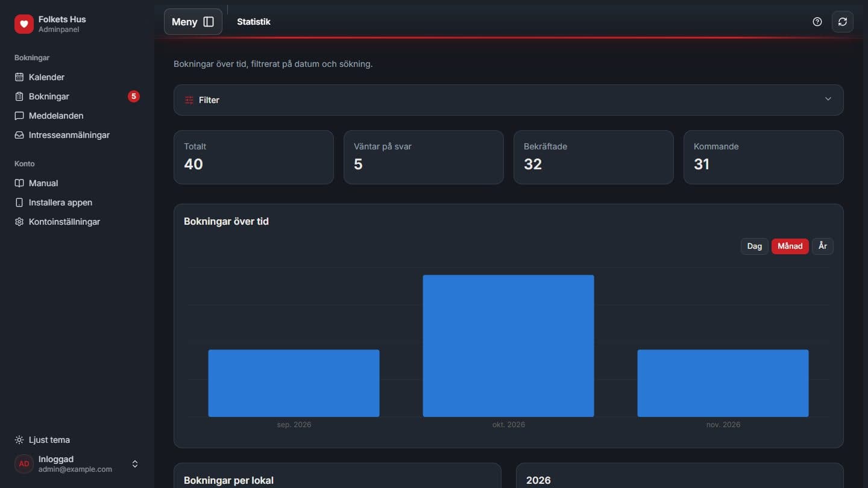
Task: Click the Kalender calendar icon
Action: 19,77
